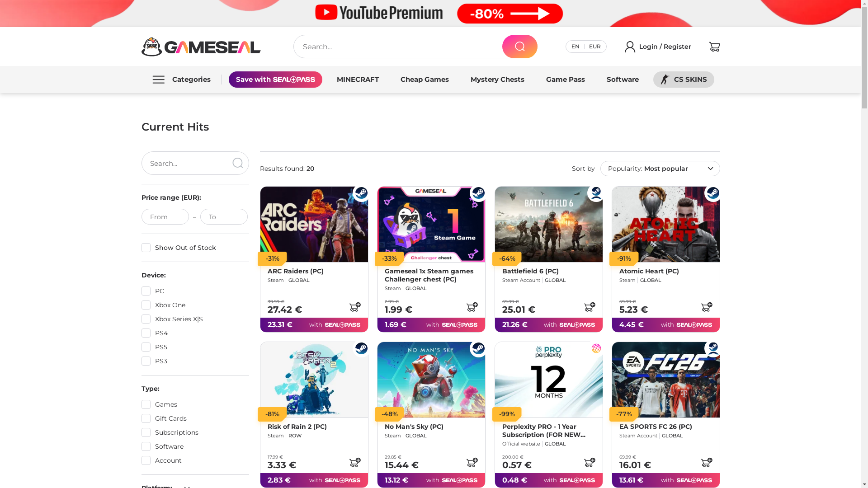Screen dimensions: 868x488
Task: Open the Sort by popularity dropdown
Action: point(660,169)
